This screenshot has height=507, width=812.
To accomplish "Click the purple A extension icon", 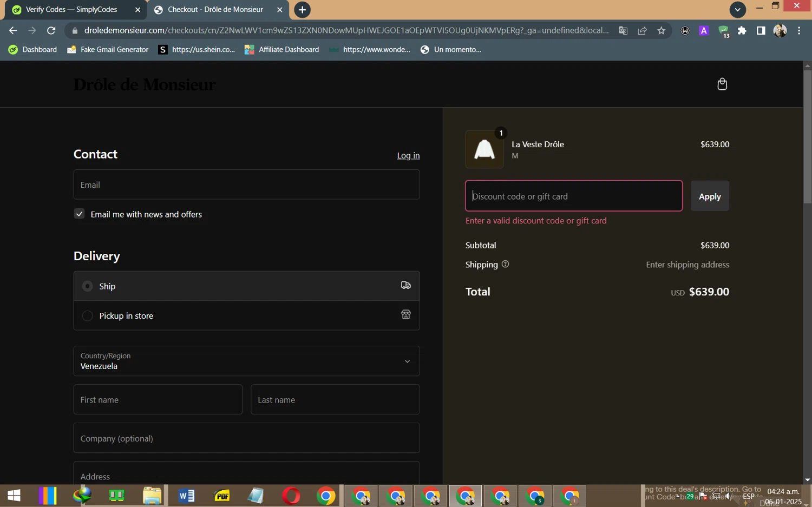I will point(704,31).
